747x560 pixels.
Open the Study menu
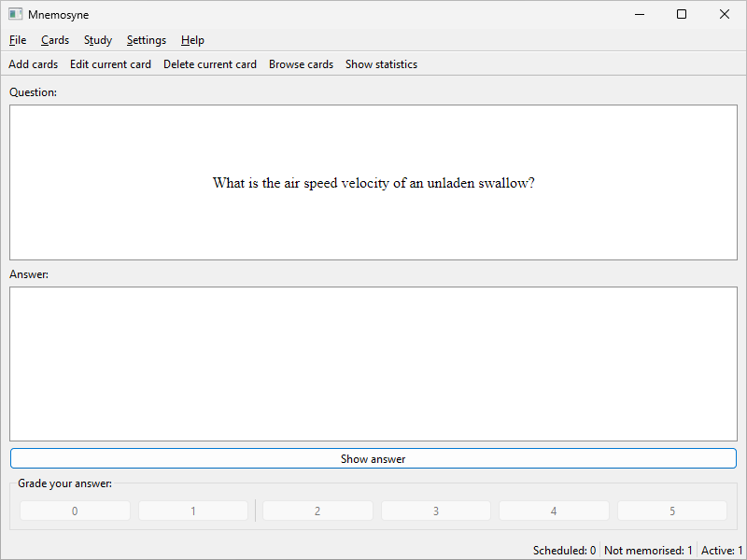(x=97, y=40)
